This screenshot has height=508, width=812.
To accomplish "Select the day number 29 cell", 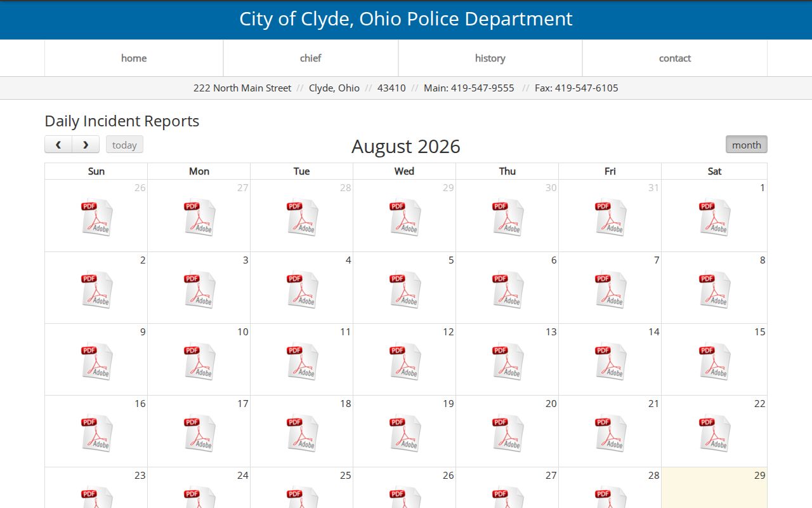I will click(714, 488).
